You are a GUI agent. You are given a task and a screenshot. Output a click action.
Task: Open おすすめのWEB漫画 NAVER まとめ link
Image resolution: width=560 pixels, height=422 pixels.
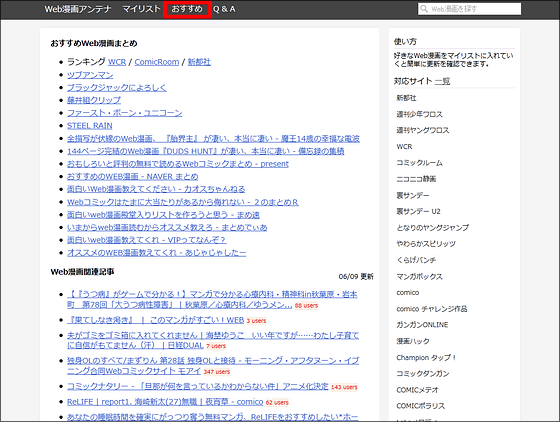point(132,177)
